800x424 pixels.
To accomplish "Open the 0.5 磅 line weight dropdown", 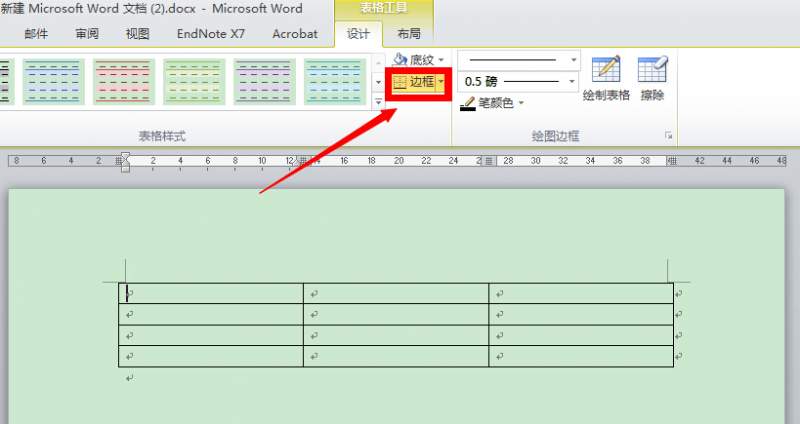I will click(572, 82).
